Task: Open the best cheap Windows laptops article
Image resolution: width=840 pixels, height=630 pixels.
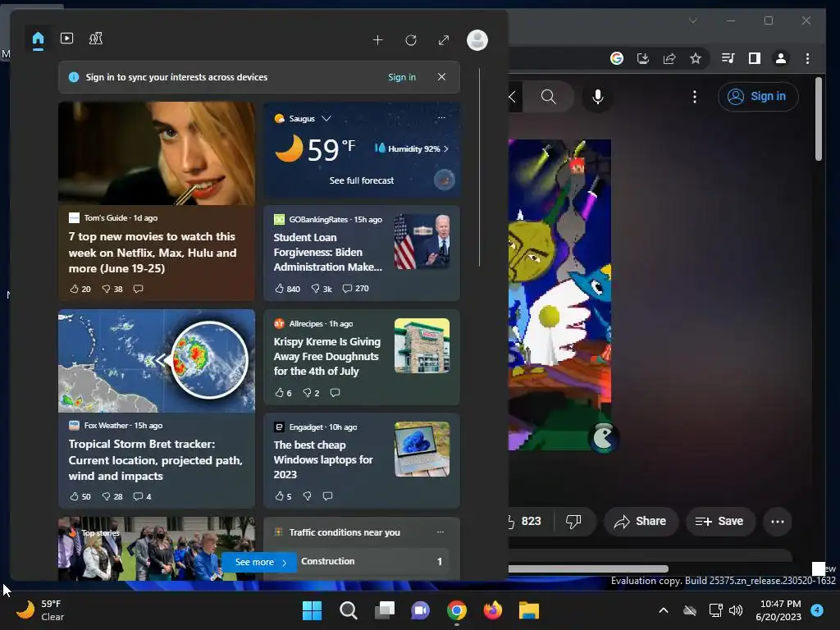Action: 323,459
